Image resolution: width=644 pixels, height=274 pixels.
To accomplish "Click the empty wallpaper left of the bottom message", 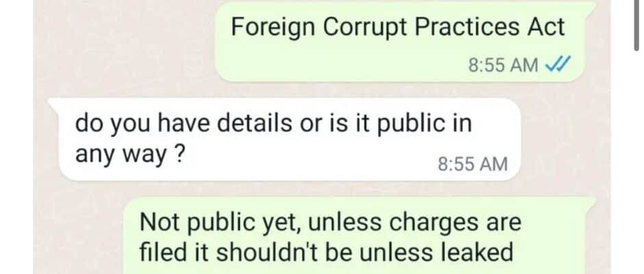I will pyautogui.click(x=78, y=236).
